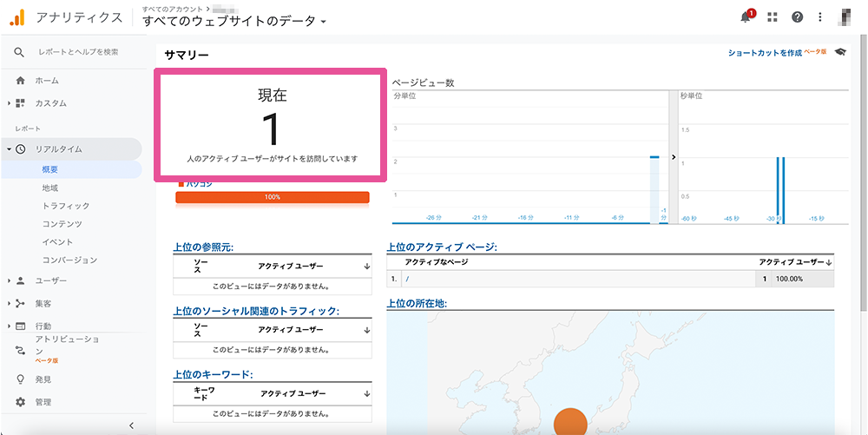Click the 行動 behavior icon
The width and height of the screenshot is (868, 435).
(x=21, y=326)
